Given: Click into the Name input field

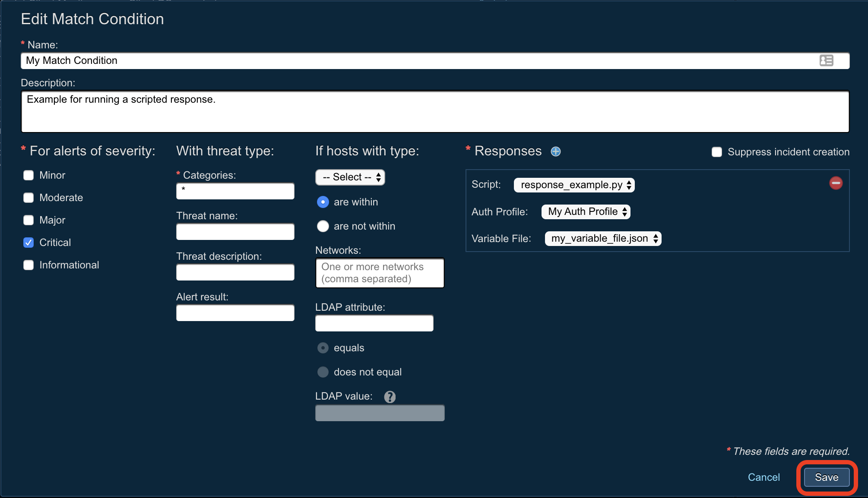Looking at the screenshot, I should [x=435, y=60].
